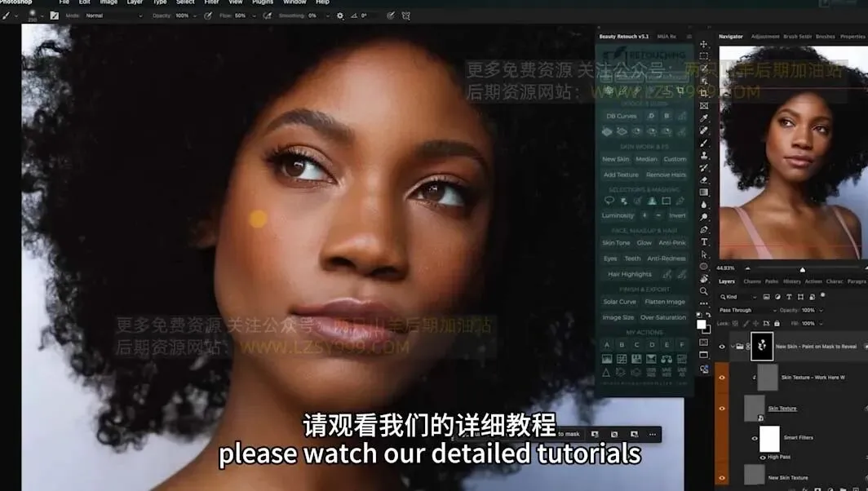Select the Frame tool
This screenshot has height=491, width=868.
[x=703, y=106]
